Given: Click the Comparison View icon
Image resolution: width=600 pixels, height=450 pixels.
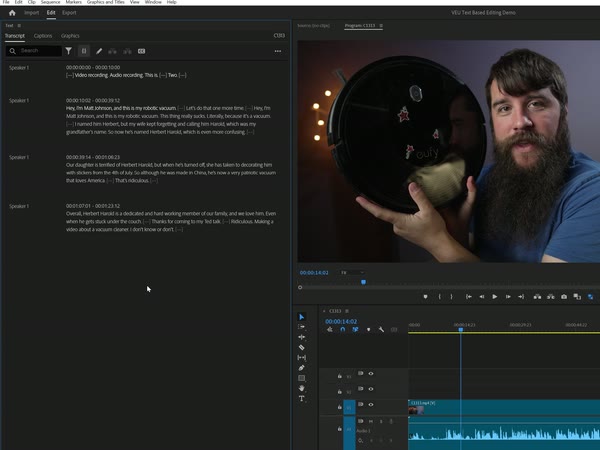Looking at the screenshot, I should (577, 297).
